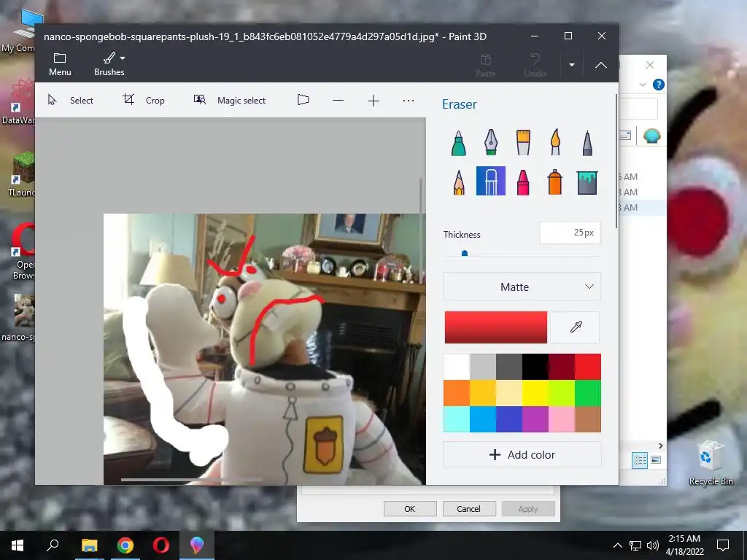The height and width of the screenshot is (560, 747).
Task: Expand the history dropdown arrow next to Undo
Action: point(572,65)
